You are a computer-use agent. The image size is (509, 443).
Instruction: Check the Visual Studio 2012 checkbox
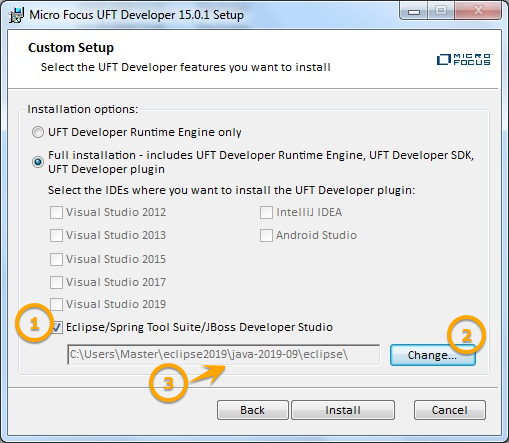(56, 212)
